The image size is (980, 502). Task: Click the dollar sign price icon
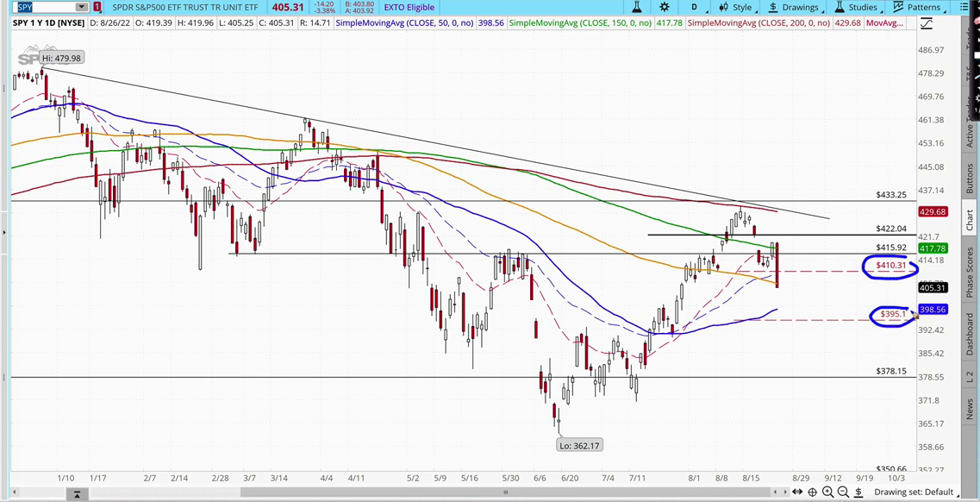pos(858,492)
